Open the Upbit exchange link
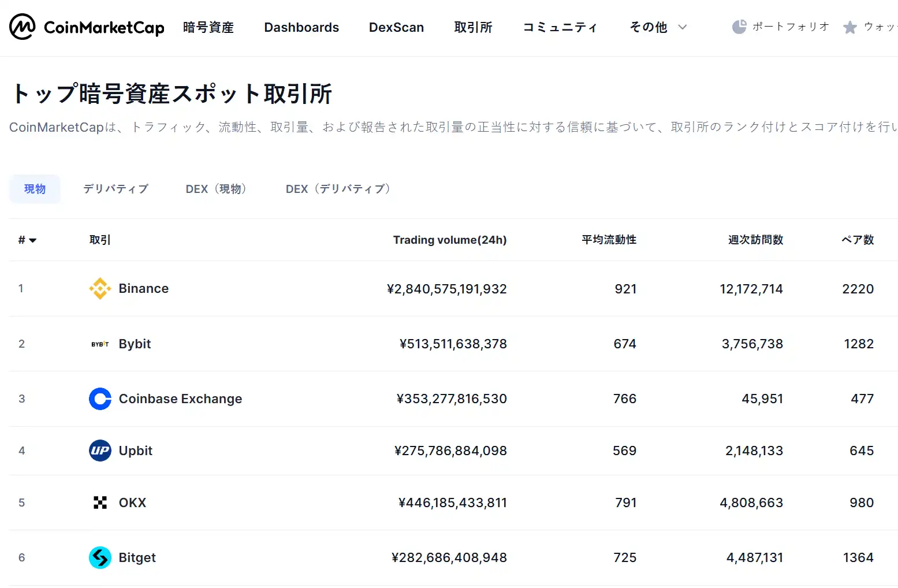The height and width of the screenshot is (588, 898). click(x=136, y=451)
